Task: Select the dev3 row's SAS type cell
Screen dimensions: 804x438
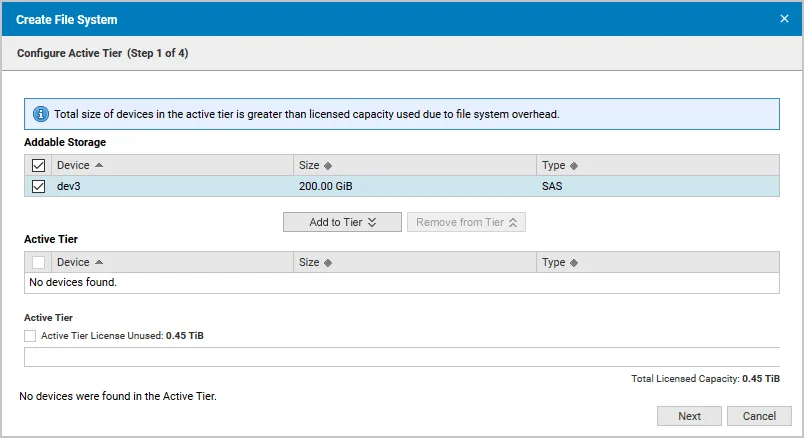Action: coord(553,186)
